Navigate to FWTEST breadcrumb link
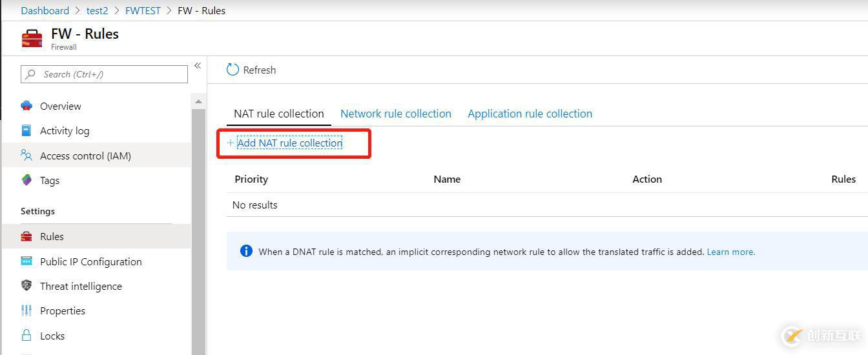868x355 pixels. (x=143, y=10)
